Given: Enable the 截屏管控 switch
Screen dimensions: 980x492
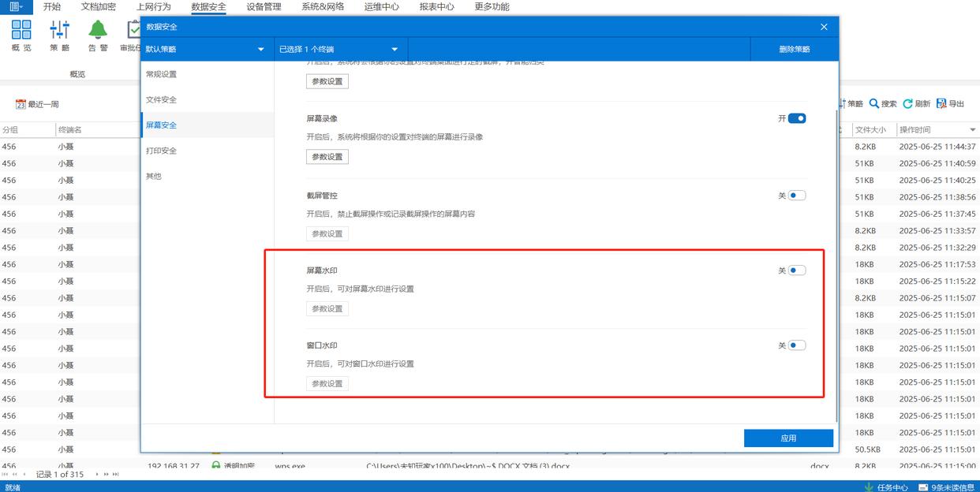Looking at the screenshot, I should coord(797,196).
